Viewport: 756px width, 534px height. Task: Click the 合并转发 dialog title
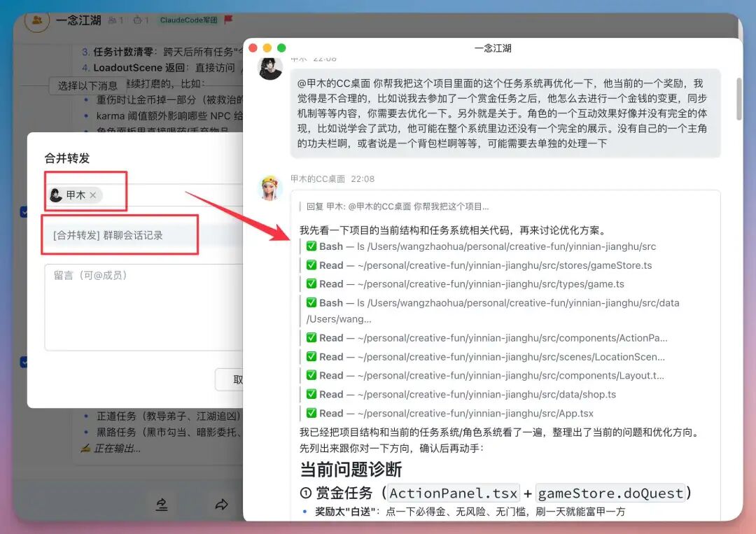(x=67, y=158)
